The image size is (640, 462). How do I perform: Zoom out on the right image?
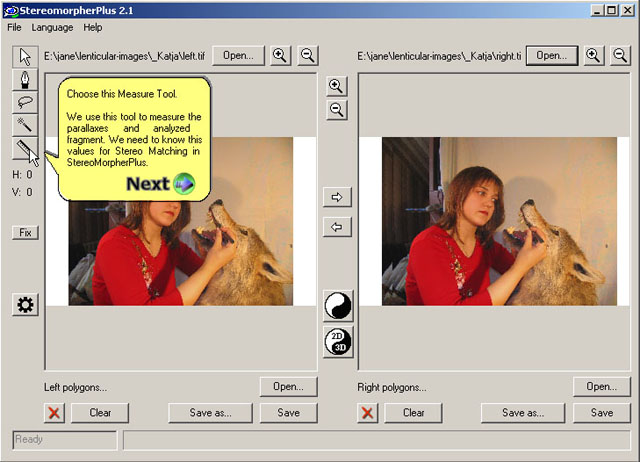pyautogui.click(x=621, y=56)
